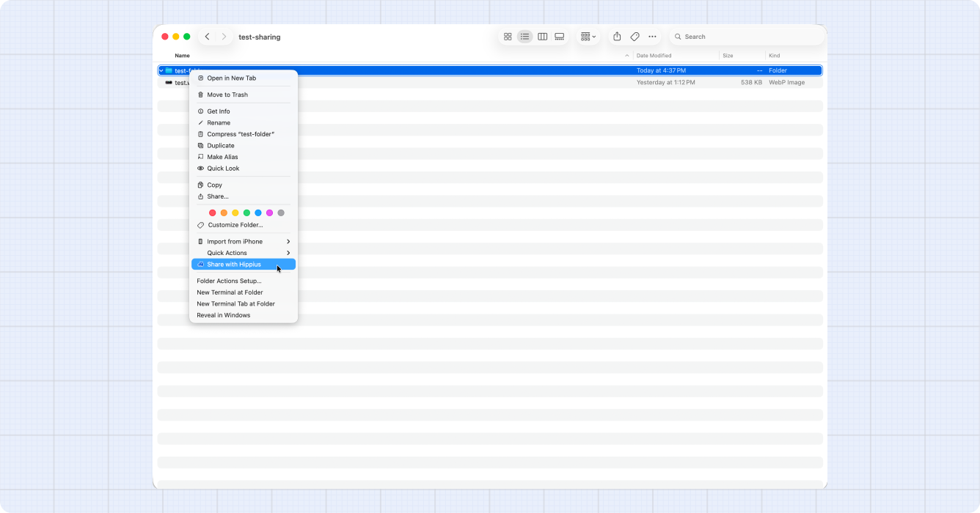Click "Today at 4:37 PM" date cell
The width and height of the screenshot is (980, 513).
click(x=661, y=70)
